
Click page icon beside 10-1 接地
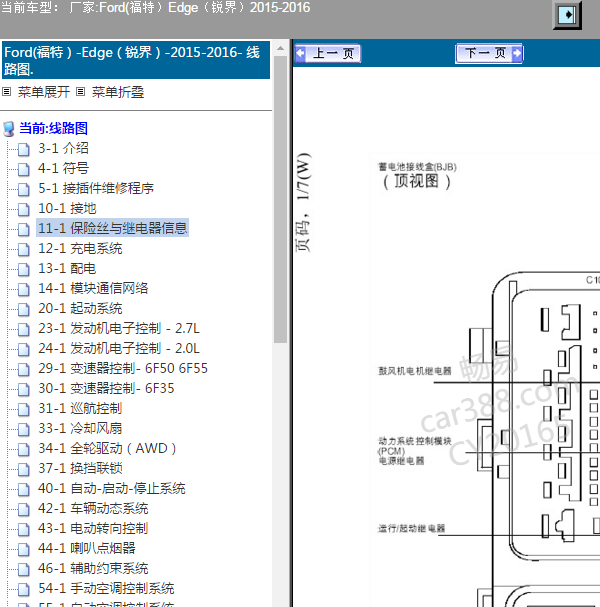[x=24, y=209]
